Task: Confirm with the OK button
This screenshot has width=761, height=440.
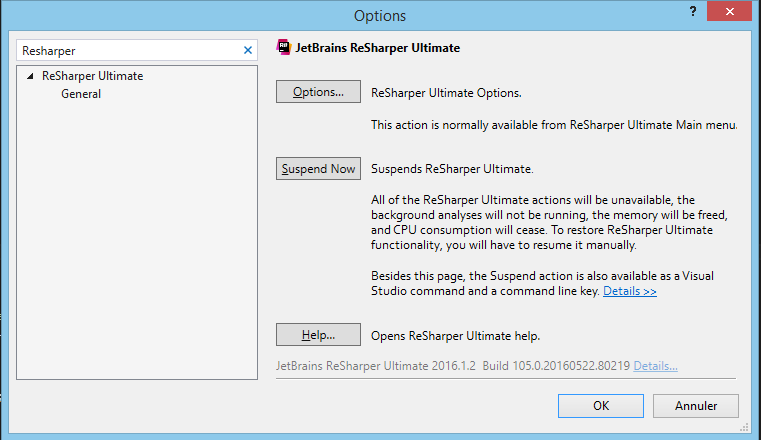Action: pyautogui.click(x=600, y=406)
